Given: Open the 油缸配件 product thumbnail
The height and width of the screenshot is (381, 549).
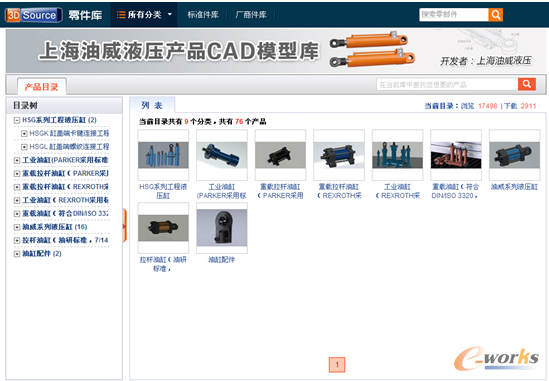Looking at the screenshot, I should click(222, 228).
